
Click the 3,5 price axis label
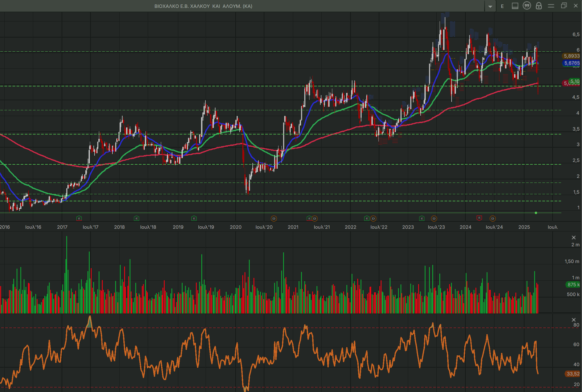point(576,129)
